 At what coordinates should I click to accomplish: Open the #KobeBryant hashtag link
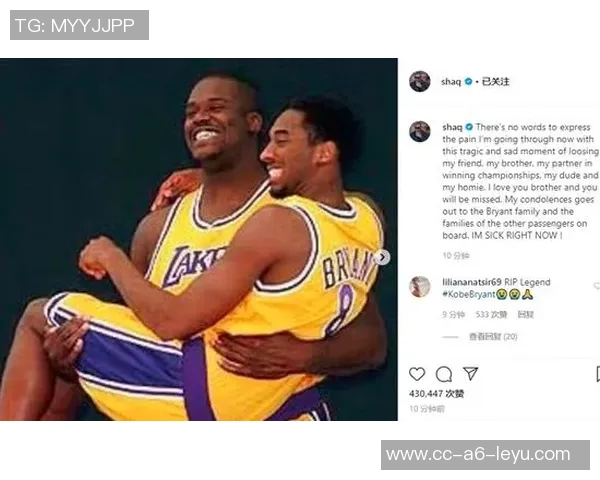click(469, 294)
